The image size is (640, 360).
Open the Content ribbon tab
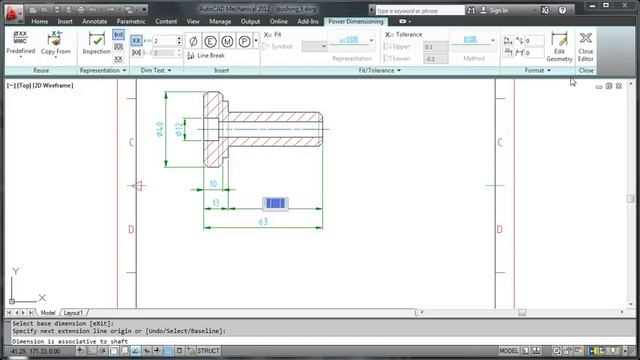click(x=166, y=21)
